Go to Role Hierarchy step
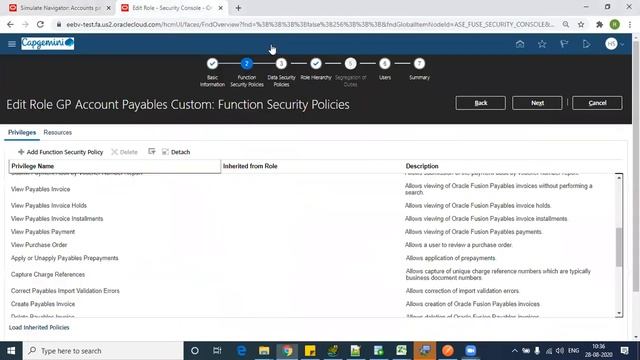Viewport: 640px width, 360px height. click(x=316, y=64)
